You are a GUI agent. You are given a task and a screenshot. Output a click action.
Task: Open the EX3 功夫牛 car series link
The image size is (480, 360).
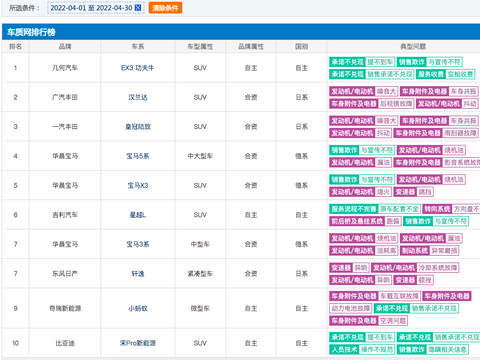click(x=138, y=68)
